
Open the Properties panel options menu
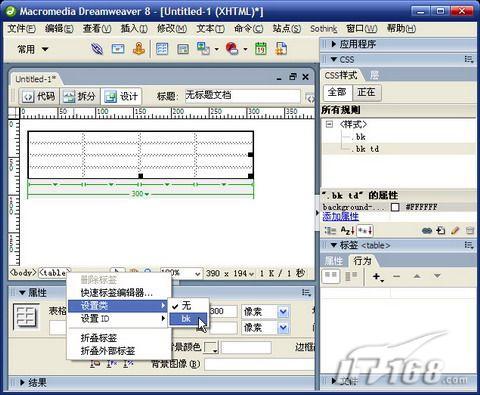[307, 293]
